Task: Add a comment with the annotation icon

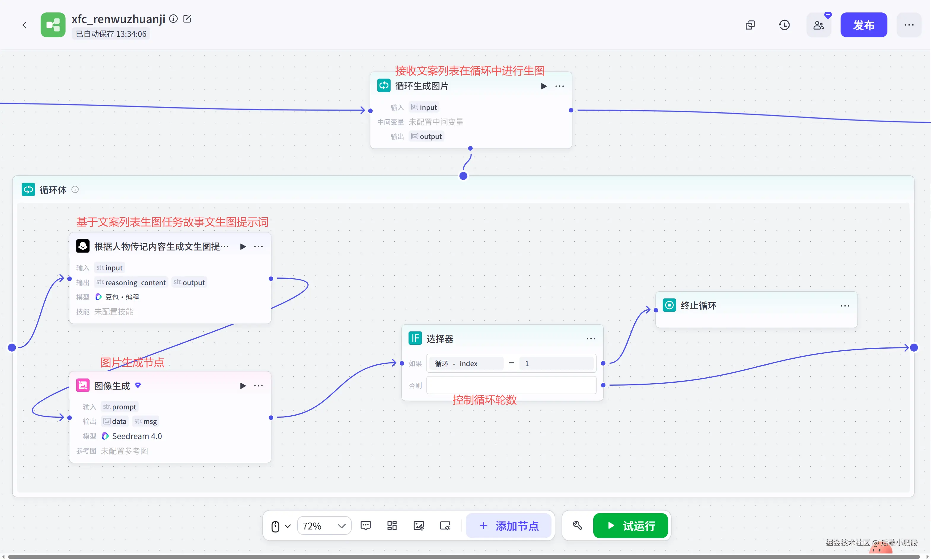Action: pyautogui.click(x=365, y=525)
